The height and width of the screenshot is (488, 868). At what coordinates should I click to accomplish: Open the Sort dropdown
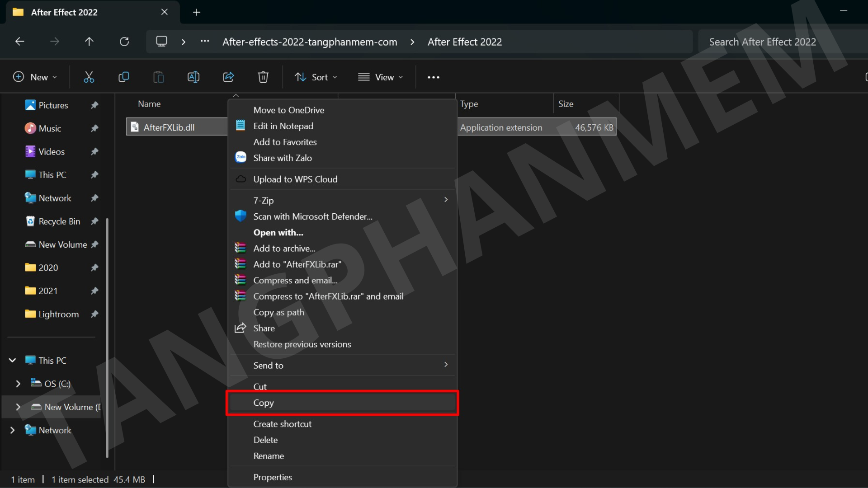(x=316, y=77)
